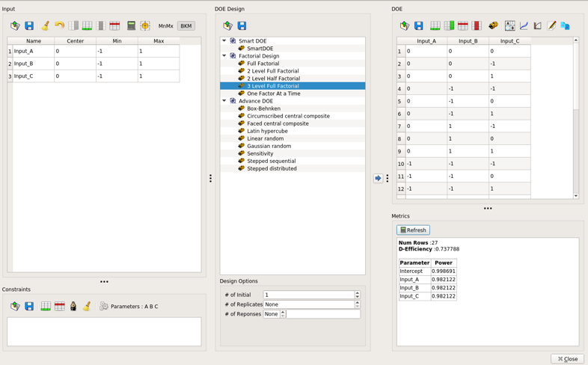Screen dimensions: 588x365
Task: Click the red delete-row icon in the DOE toolbar
Action: [x=463, y=26]
